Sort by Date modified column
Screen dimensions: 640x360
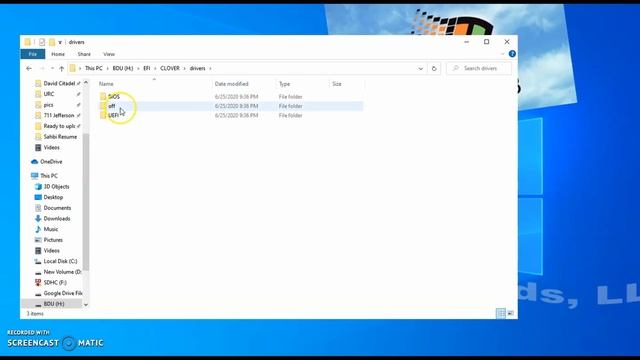231,84
